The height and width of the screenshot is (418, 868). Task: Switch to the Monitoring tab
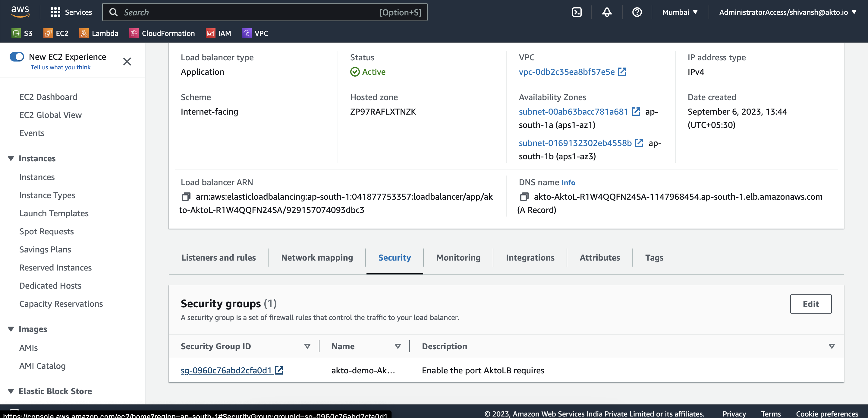tap(458, 258)
